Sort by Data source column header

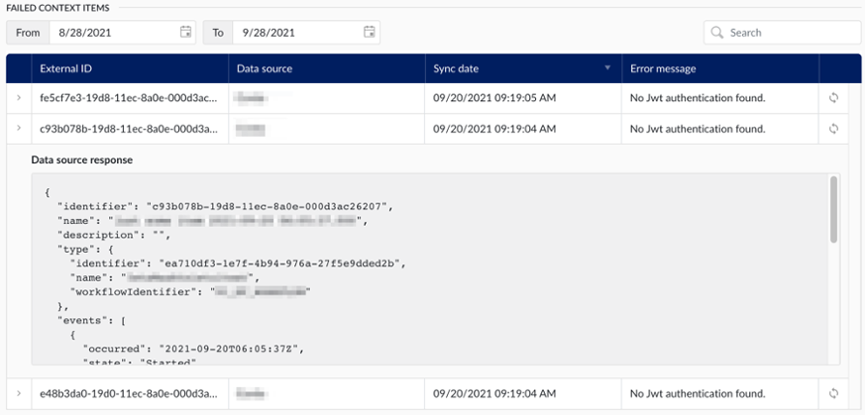(x=265, y=68)
